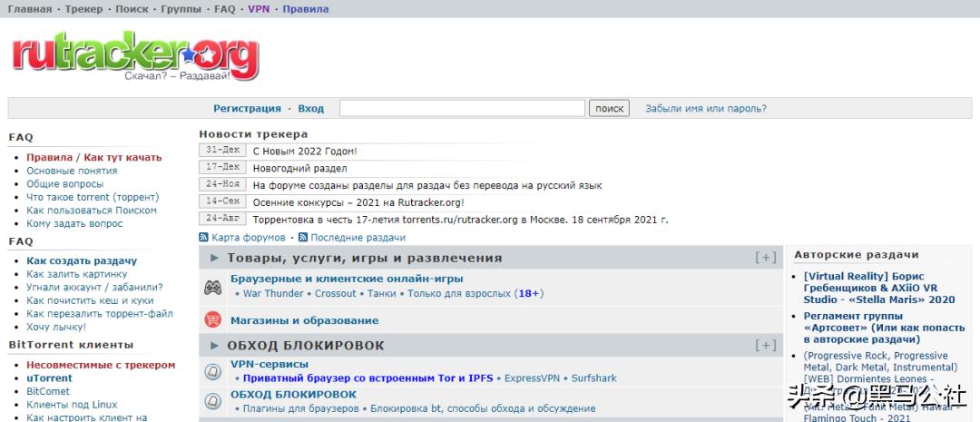Image resolution: width=980 pixels, height=422 pixels.
Task: Open uTorrent client link
Action: point(49,378)
